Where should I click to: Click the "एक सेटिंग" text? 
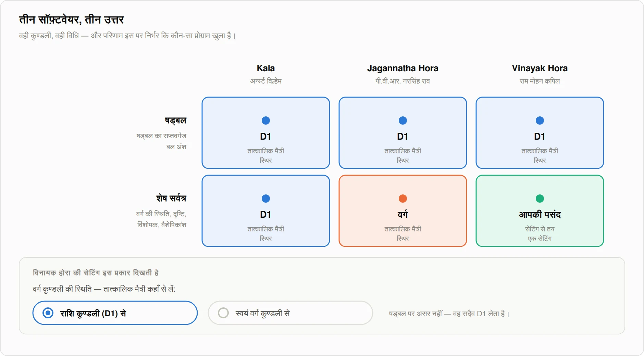(x=540, y=239)
